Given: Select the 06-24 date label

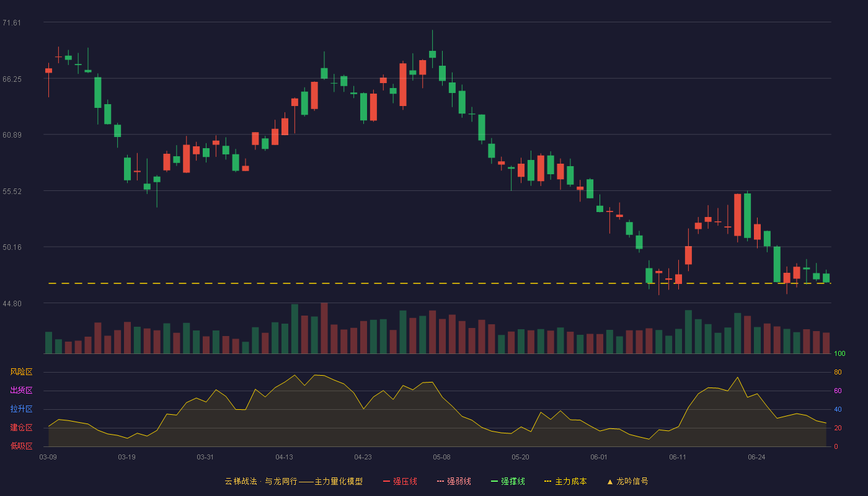Looking at the screenshot, I should point(756,457).
